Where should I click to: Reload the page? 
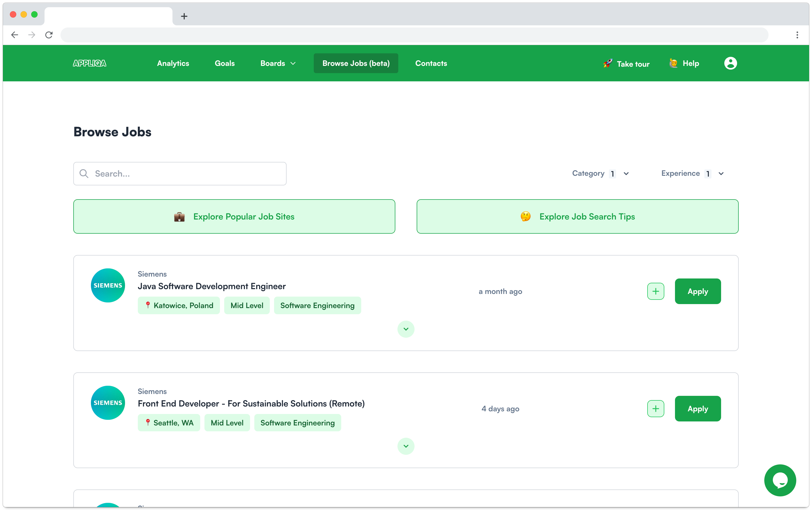[x=49, y=35]
